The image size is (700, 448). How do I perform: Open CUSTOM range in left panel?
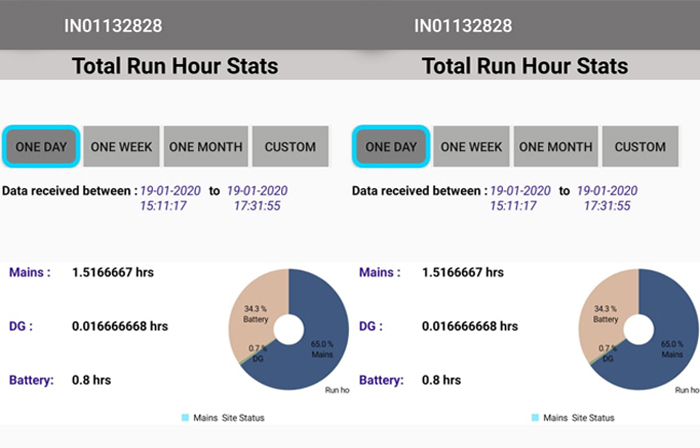[290, 147]
